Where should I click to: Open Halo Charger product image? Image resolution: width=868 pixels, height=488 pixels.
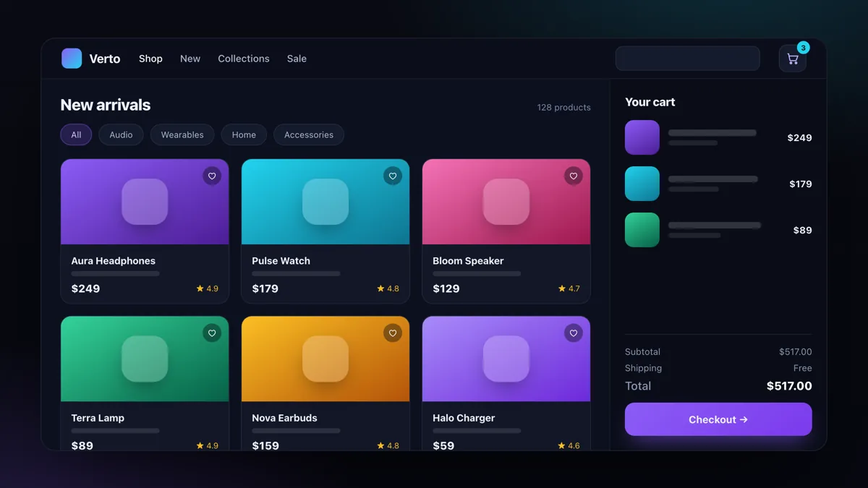(506, 359)
